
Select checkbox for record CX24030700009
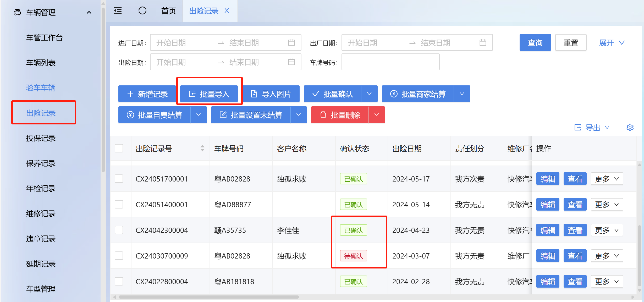(119, 256)
